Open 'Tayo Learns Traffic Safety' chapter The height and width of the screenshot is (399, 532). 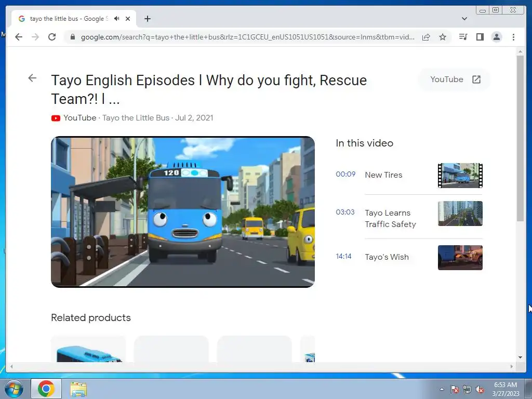pyautogui.click(x=390, y=219)
